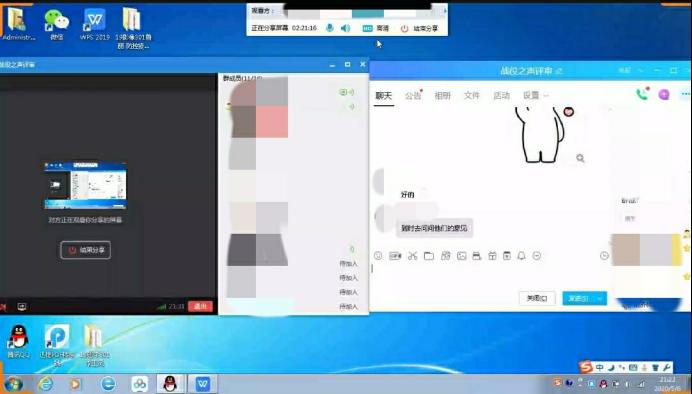Switch to the 公告 tab
The width and height of the screenshot is (692, 394).
click(413, 95)
